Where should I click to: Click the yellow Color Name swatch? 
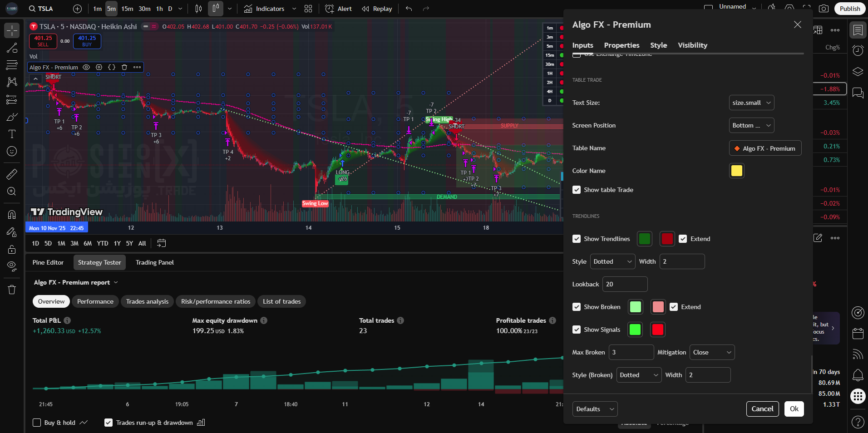click(736, 171)
